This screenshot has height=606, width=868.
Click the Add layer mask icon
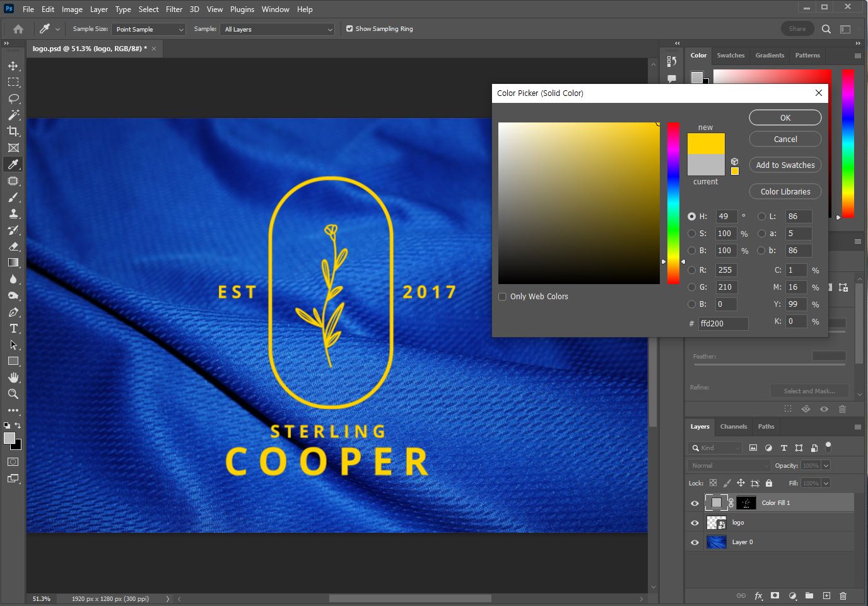pos(775,595)
